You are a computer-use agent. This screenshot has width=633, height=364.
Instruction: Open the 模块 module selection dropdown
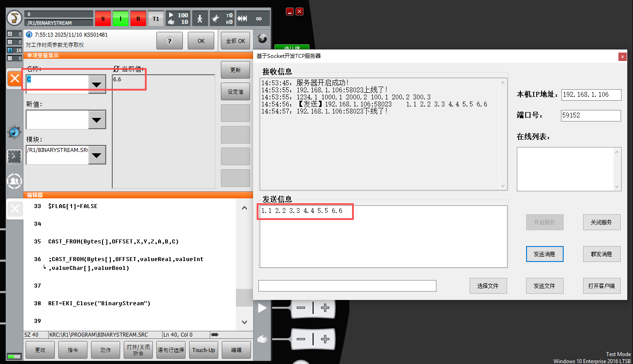(x=96, y=155)
